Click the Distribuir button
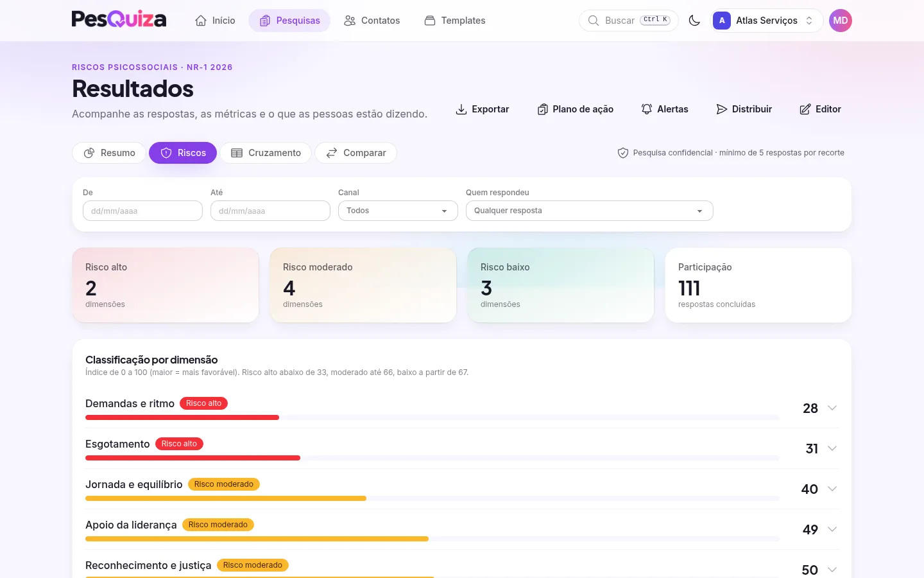The image size is (924, 578). point(744,109)
